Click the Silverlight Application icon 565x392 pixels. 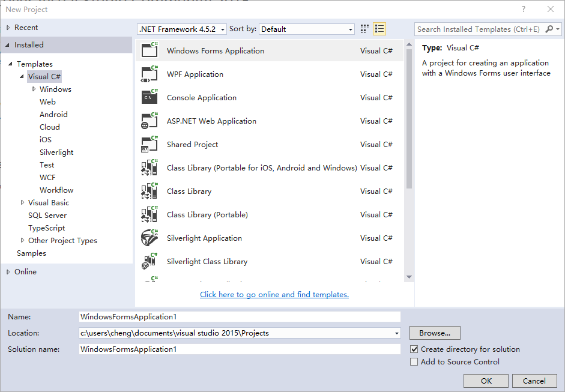149,238
